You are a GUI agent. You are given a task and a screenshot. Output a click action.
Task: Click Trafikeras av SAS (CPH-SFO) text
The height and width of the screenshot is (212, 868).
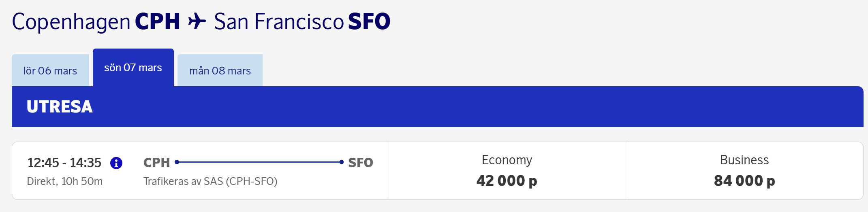[210, 181]
